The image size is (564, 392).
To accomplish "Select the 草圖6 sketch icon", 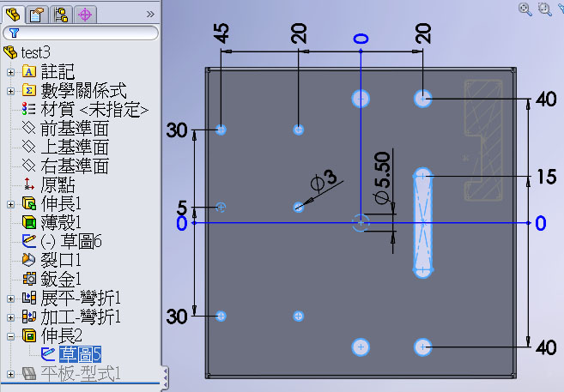I will click(x=29, y=241).
